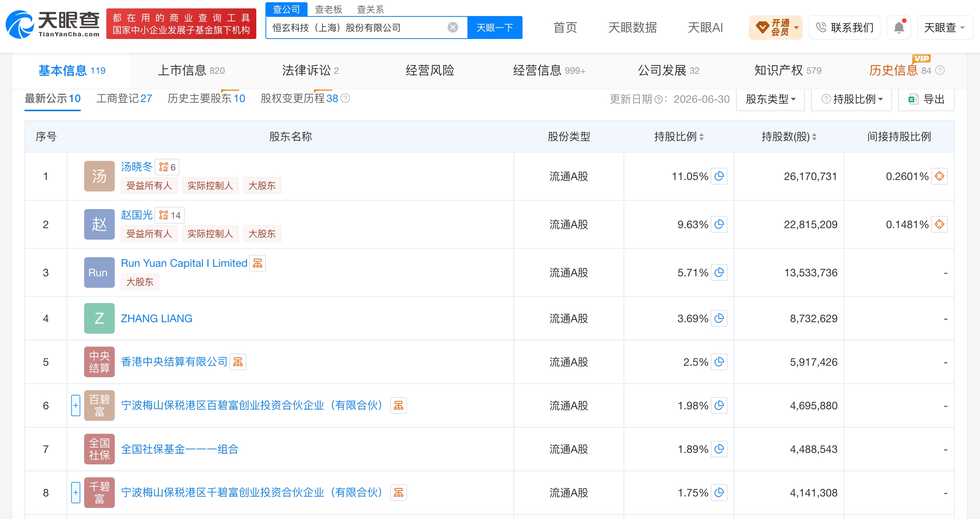This screenshot has height=519, width=980.
Task: Click the pie chart icon next to 9.63%
Action: coord(719,224)
